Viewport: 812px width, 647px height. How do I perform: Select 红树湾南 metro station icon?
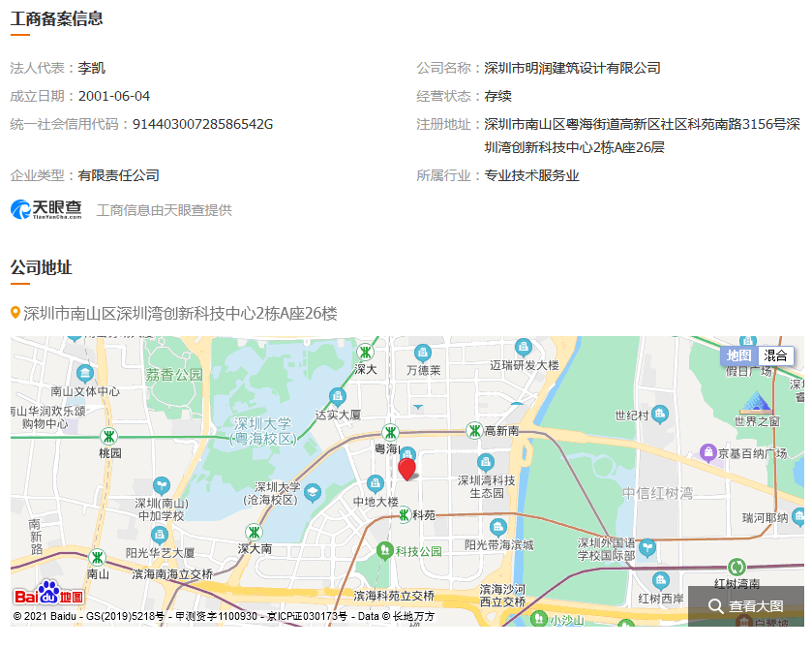point(737,567)
